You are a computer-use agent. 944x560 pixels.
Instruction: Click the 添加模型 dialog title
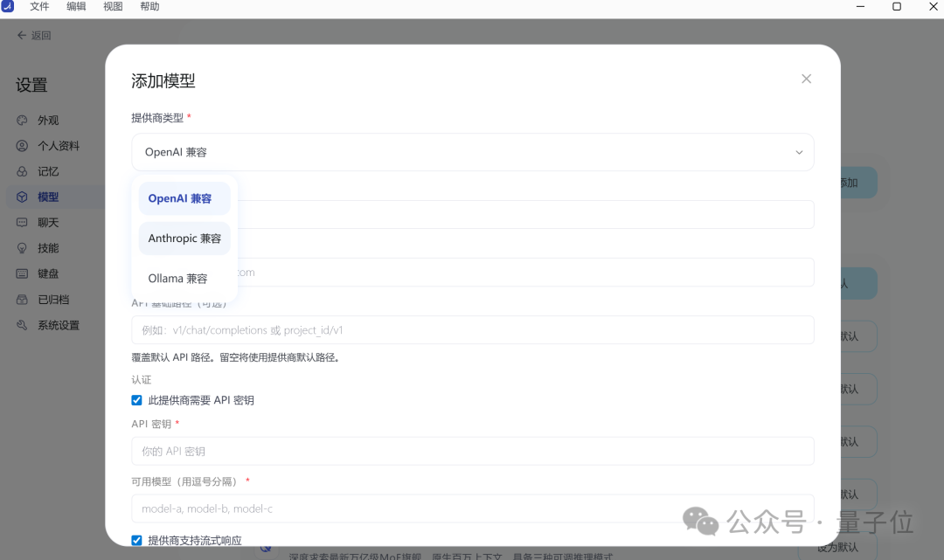click(x=163, y=80)
